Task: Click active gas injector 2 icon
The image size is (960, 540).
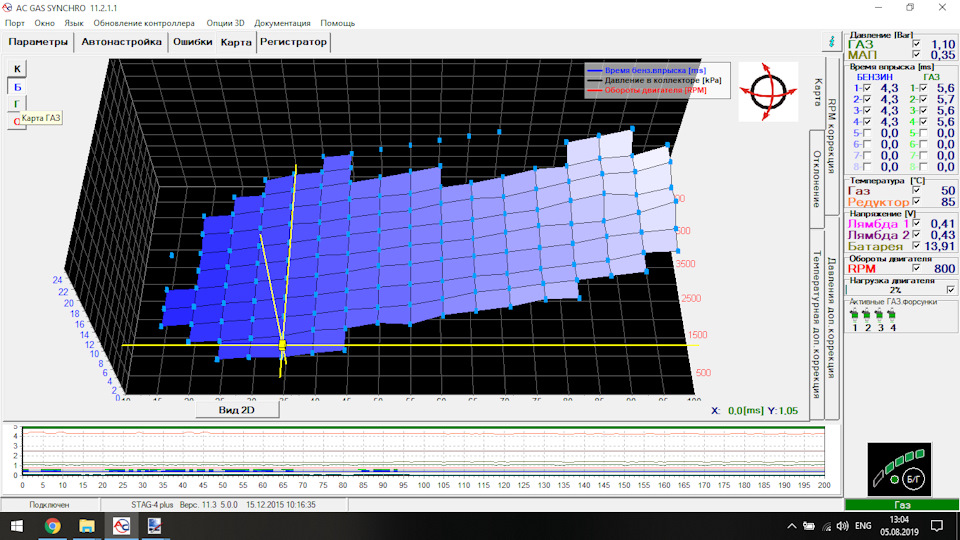Action: [867, 316]
